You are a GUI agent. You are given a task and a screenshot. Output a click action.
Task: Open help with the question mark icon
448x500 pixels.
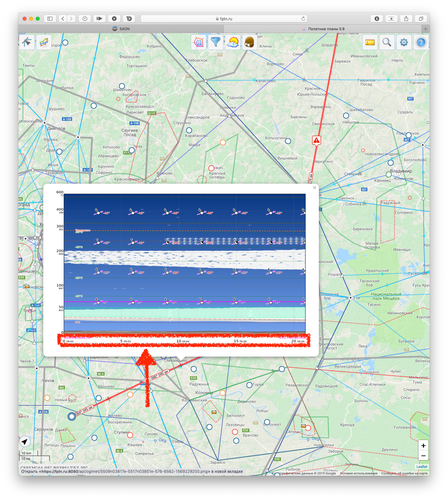(x=421, y=42)
